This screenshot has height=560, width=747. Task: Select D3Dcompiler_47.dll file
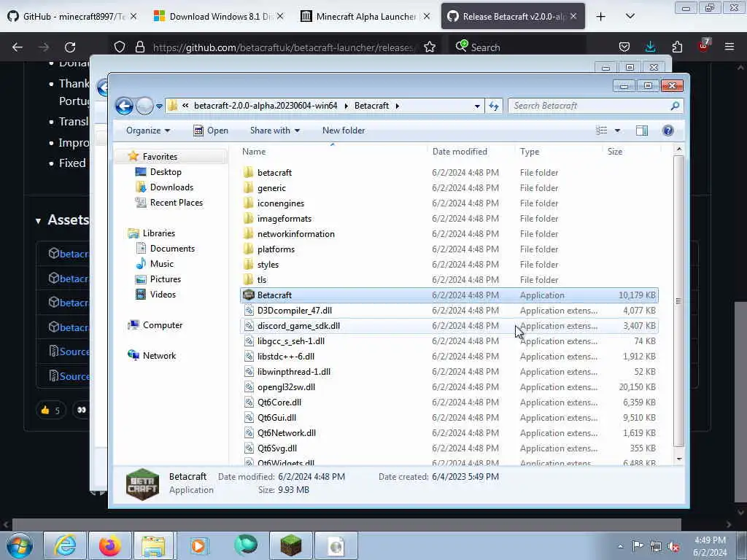[x=295, y=311]
